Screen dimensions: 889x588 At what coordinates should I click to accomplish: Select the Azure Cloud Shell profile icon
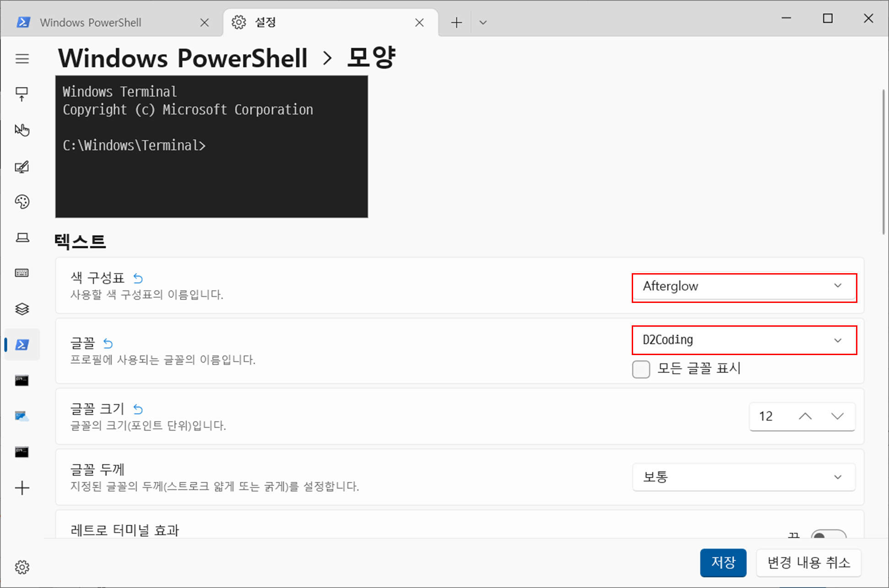[22, 416]
